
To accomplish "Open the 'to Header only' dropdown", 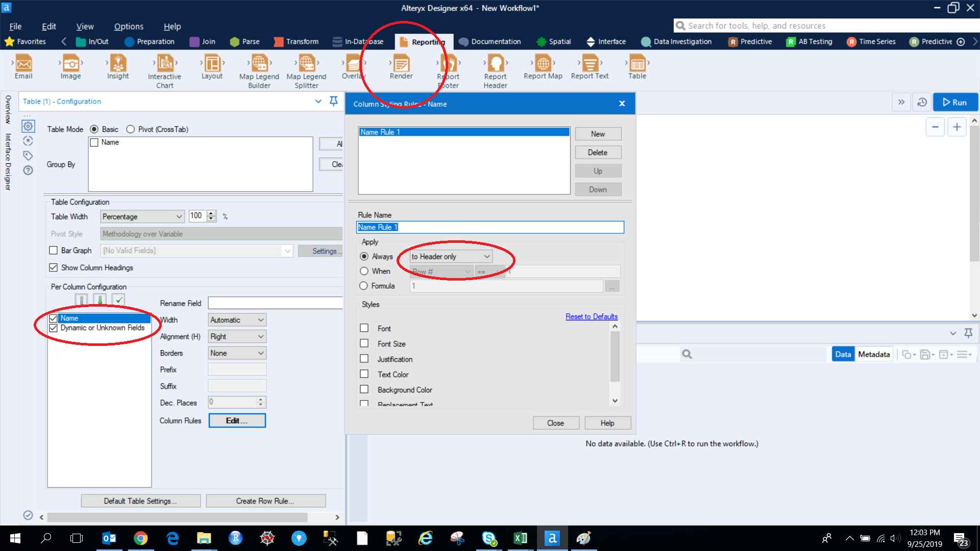I will [x=451, y=257].
